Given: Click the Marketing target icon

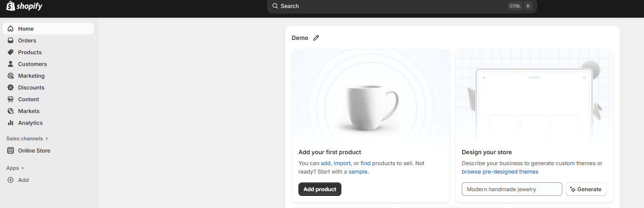Looking at the screenshot, I should [11, 76].
